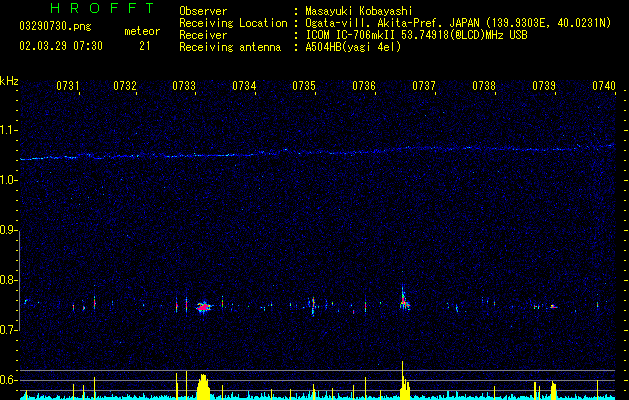
Task: Click the 0739 time marker
Action: click(544, 85)
